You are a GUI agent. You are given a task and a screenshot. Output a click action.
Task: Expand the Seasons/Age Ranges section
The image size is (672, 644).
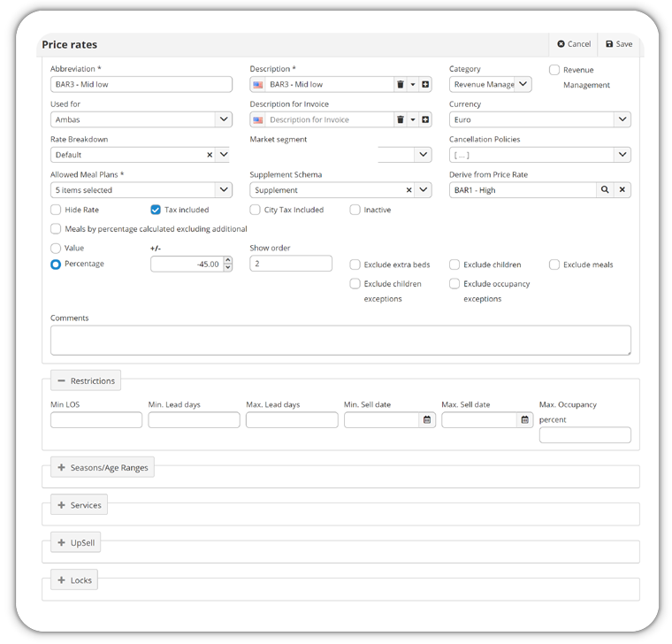(103, 467)
